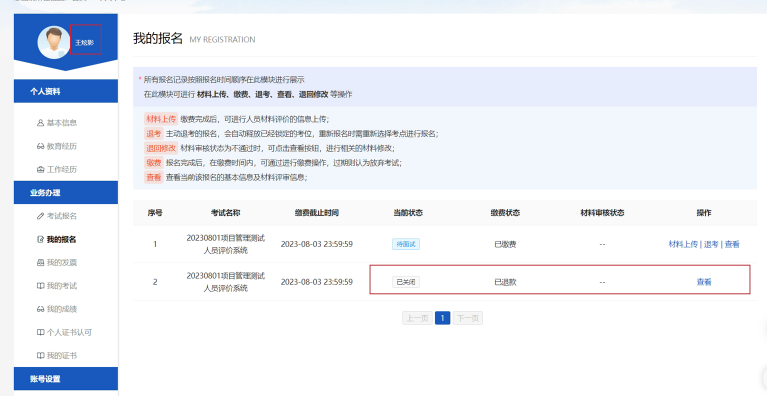This screenshot has height=396, width=767.
Task: Click payment deadline in row 1
Action: pos(316,244)
